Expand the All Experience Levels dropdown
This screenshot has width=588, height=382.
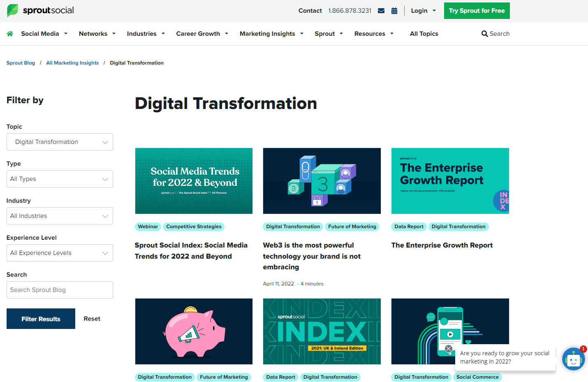tap(60, 253)
